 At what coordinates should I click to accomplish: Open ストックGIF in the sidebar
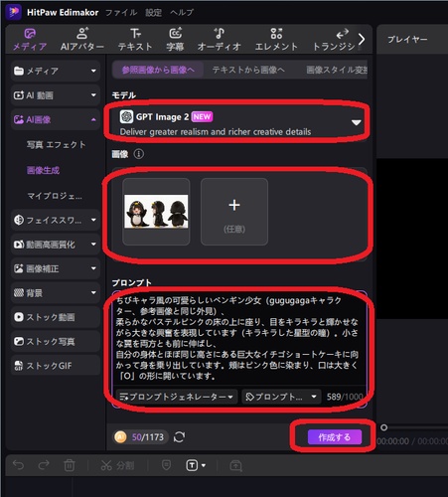tap(56, 366)
